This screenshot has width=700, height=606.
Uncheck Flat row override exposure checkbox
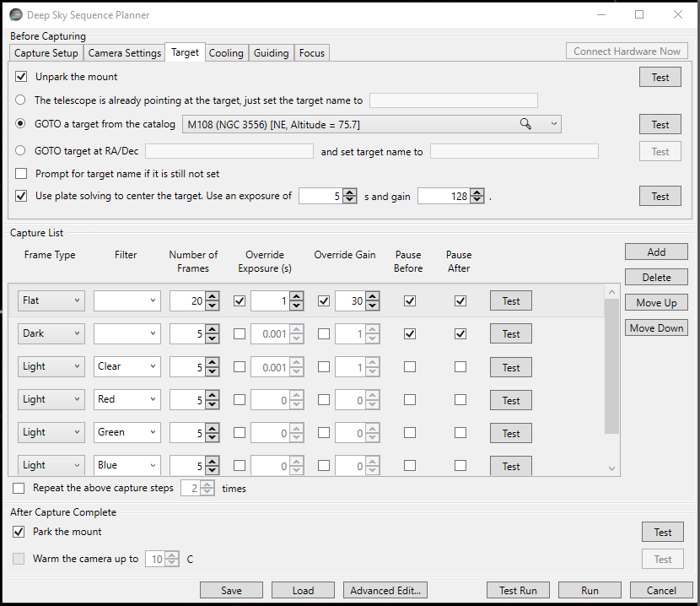coord(240,300)
